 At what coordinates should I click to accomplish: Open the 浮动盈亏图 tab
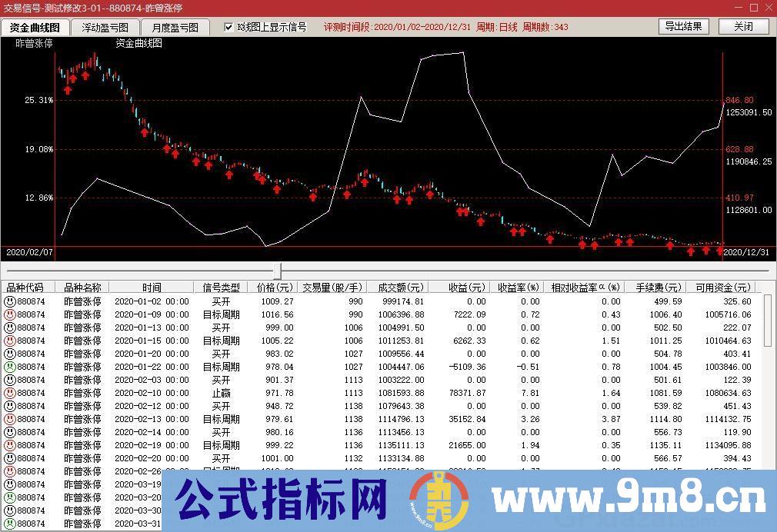105,27
